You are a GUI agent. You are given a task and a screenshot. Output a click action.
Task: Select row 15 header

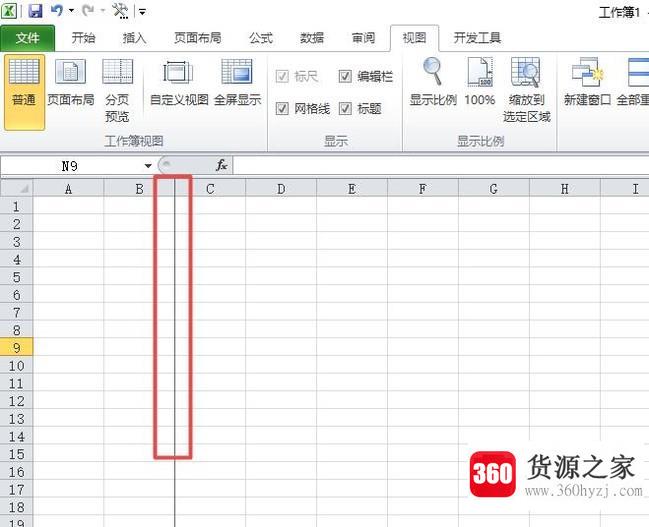click(17, 454)
